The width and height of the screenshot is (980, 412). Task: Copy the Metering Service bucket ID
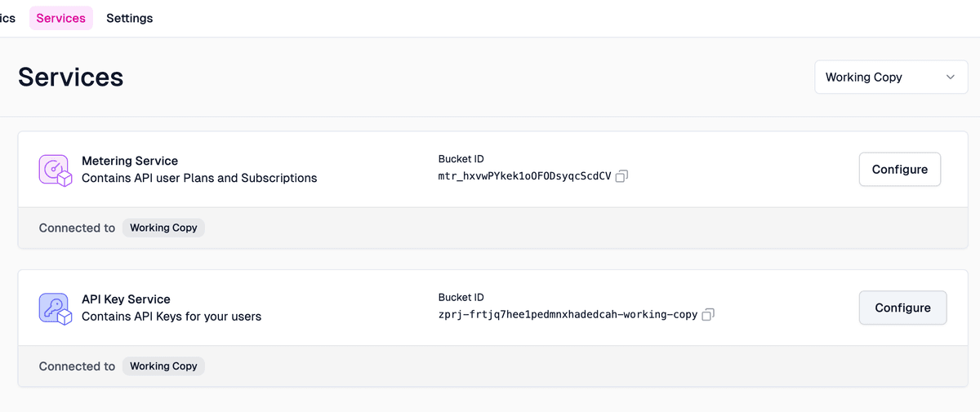621,176
